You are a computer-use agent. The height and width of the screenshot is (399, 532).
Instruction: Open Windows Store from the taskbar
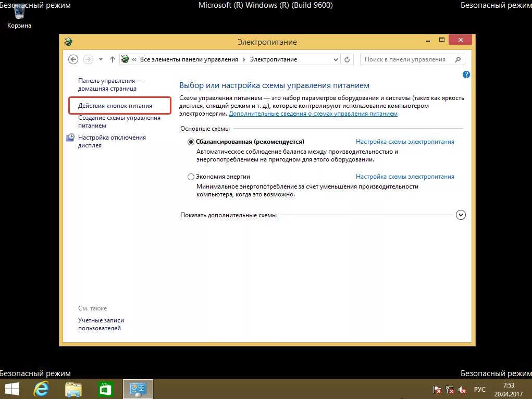(105, 390)
